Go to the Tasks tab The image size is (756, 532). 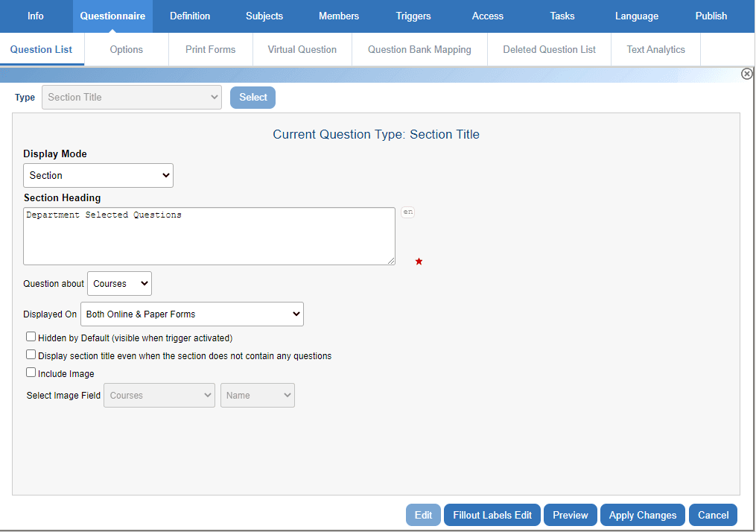[x=562, y=16]
